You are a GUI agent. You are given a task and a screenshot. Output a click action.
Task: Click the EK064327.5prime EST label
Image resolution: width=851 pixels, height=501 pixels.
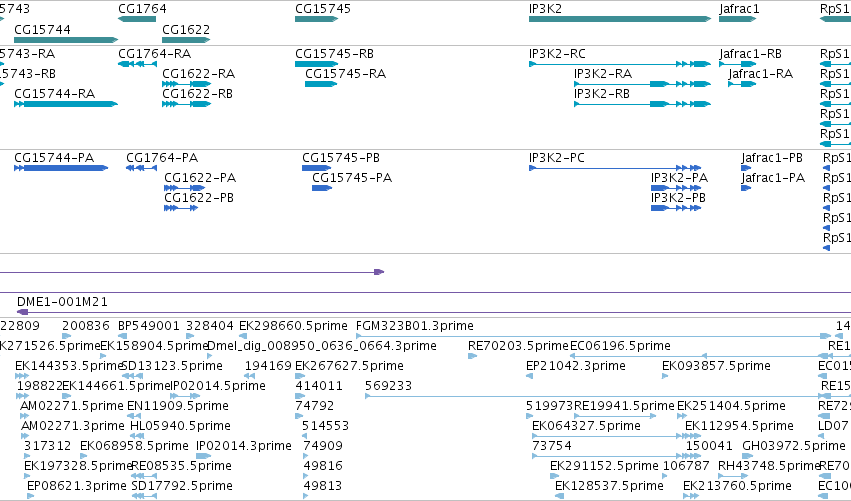click(x=587, y=426)
